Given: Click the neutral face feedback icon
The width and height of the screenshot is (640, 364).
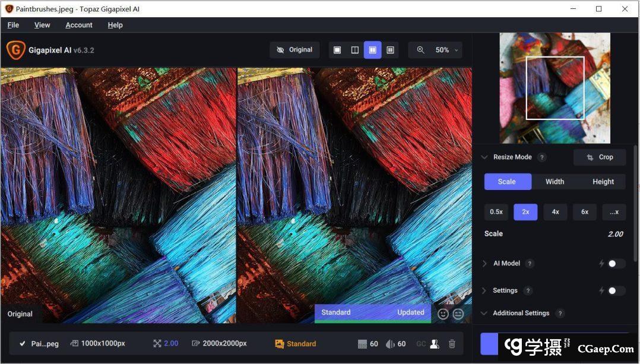Looking at the screenshot, I should click(x=458, y=314).
